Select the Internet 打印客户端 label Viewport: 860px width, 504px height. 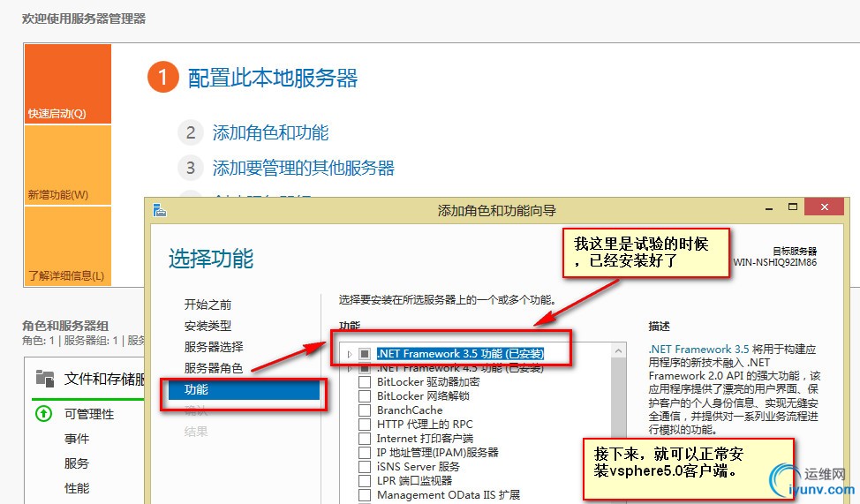[x=425, y=438]
